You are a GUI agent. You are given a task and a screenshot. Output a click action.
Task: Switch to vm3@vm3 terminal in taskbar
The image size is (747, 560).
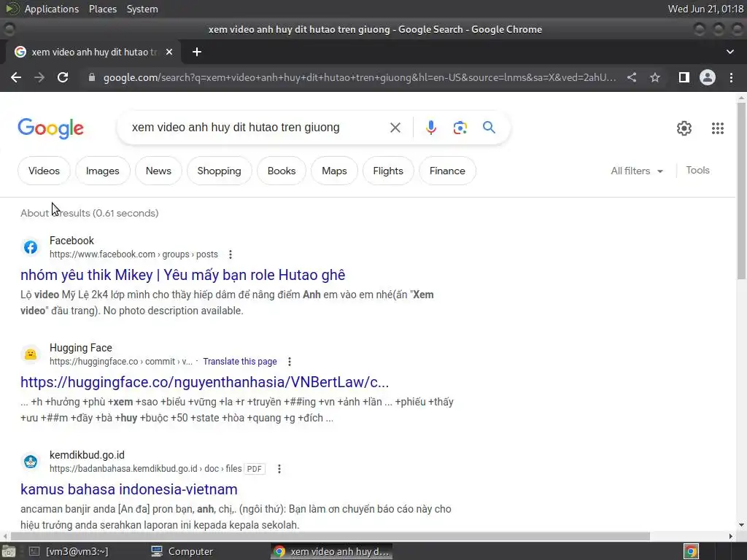point(69,551)
